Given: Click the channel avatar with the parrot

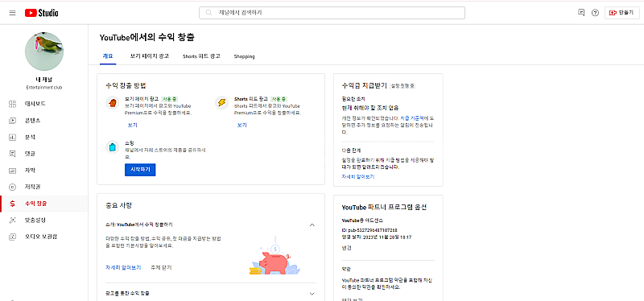Looking at the screenshot, I should 44,51.
